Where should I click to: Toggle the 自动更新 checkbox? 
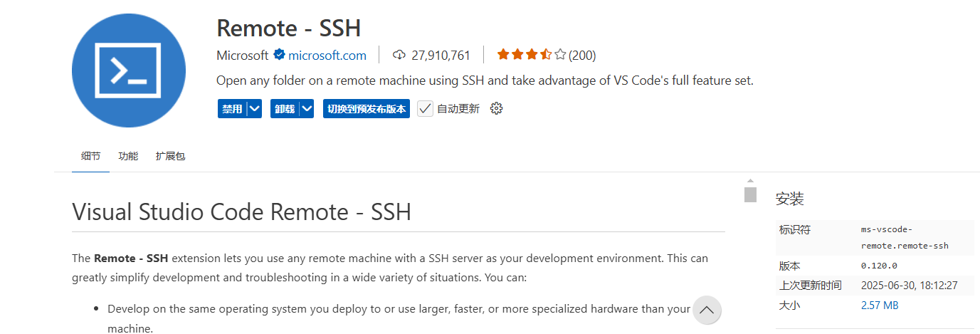425,108
